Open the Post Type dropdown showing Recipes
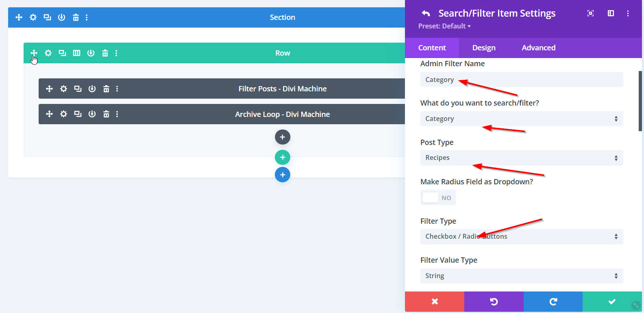Viewport: 644px width, 313px height. pos(521,158)
